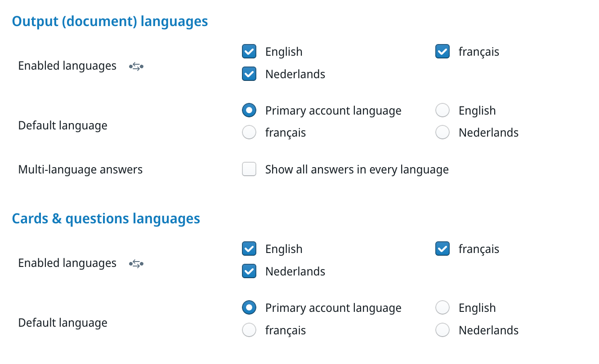Viewport: 599px width, 364px height.
Task: Click the Output (document) languages heading
Action: coord(110,21)
